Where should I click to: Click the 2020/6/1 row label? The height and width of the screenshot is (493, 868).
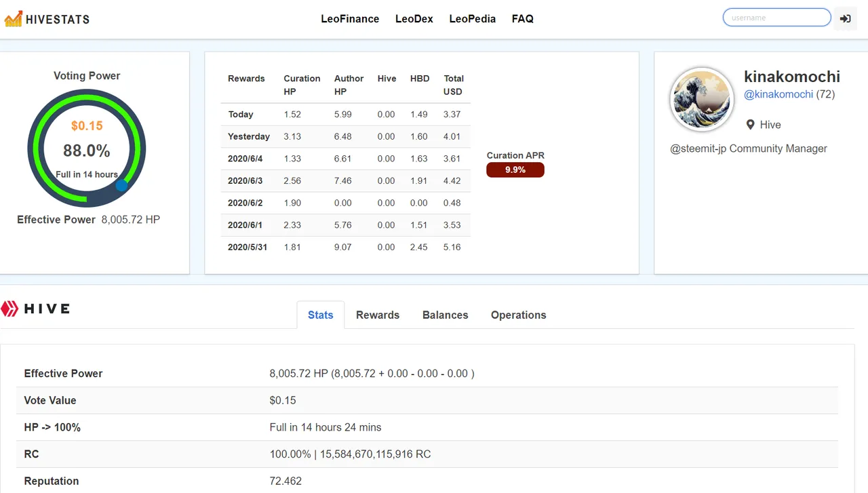[x=245, y=225]
